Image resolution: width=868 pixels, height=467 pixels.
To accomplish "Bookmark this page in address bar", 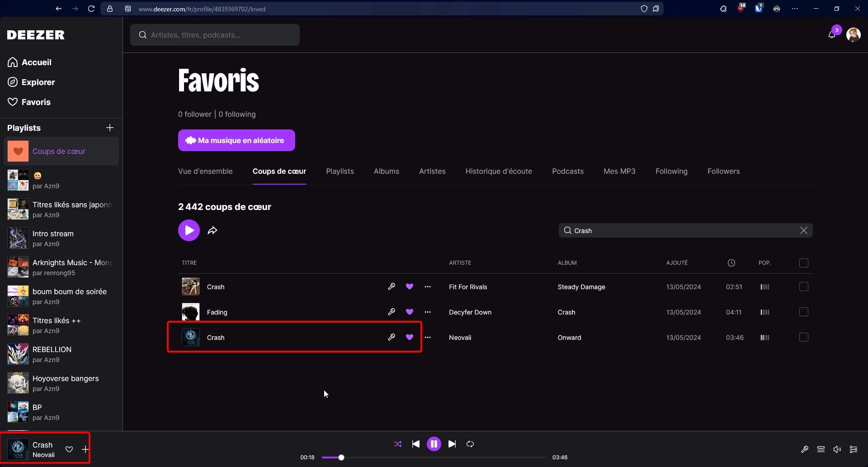I will pyautogui.click(x=656, y=9).
